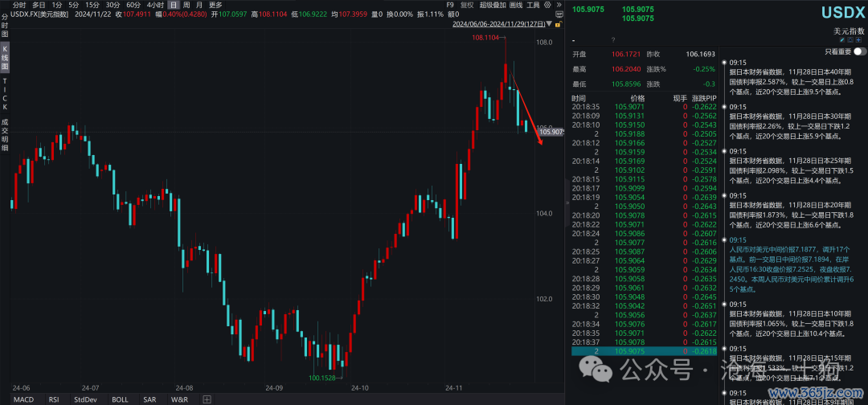The height and width of the screenshot is (405, 868).
Task: Select the 20:18:32 tick row 105.9042
Action: point(645,305)
